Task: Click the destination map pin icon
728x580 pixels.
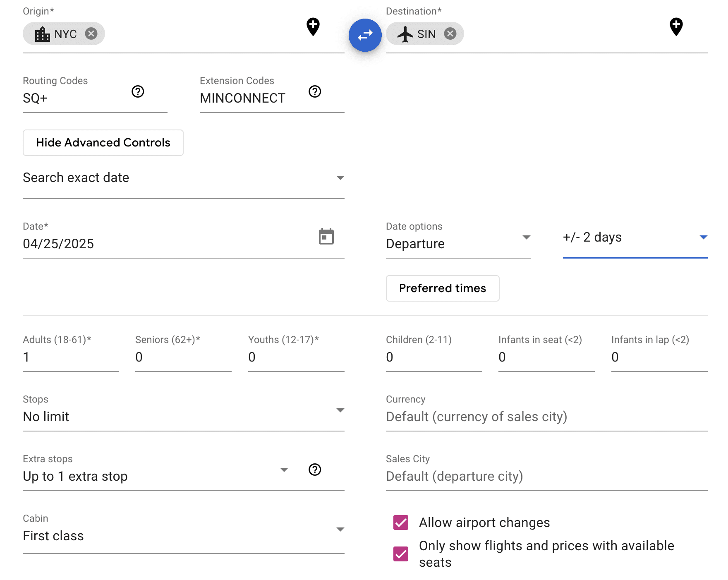Action: pyautogui.click(x=676, y=27)
